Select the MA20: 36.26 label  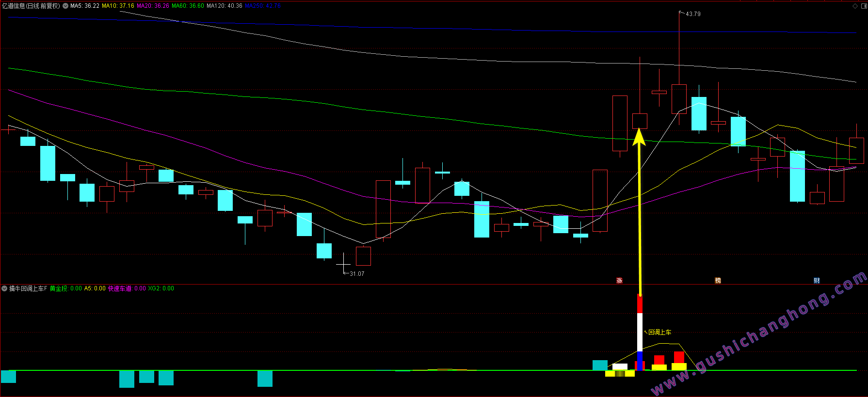(153, 6)
